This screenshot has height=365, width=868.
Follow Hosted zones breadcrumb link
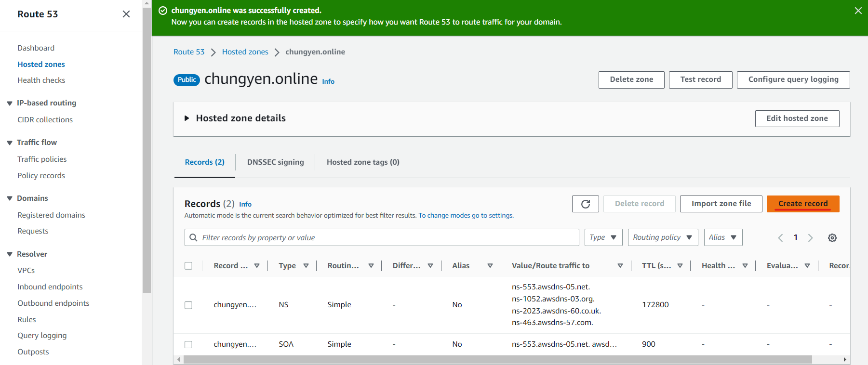point(245,52)
